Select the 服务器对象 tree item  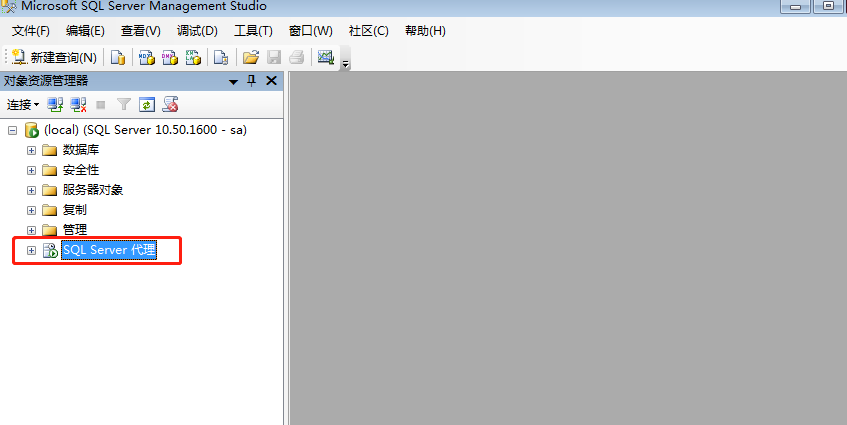click(x=93, y=190)
